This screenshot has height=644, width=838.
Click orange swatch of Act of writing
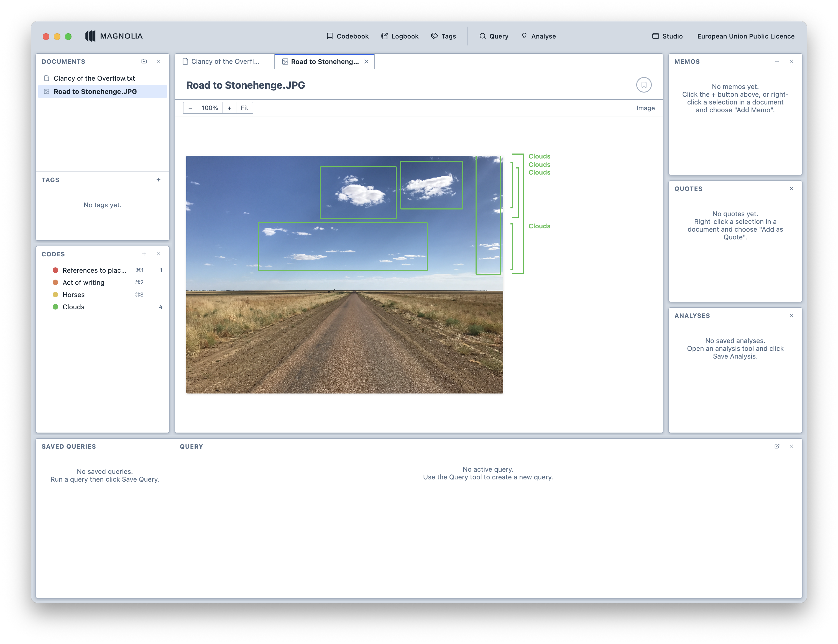[55, 283]
